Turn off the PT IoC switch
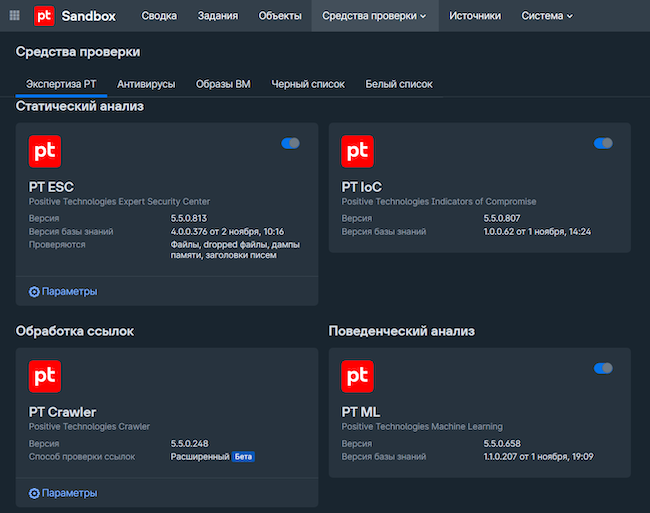This screenshot has height=513, width=650. [603, 143]
